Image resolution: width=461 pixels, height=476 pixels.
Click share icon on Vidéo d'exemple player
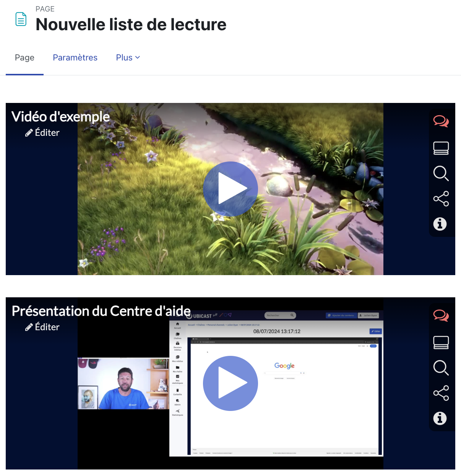click(x=441, y=199)
